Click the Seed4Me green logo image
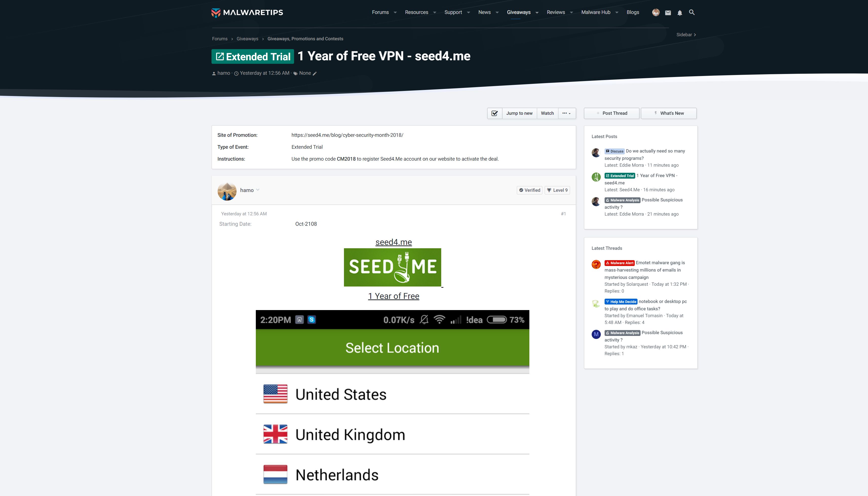Screen dimensions: 868x496 (x=392, y=268)
